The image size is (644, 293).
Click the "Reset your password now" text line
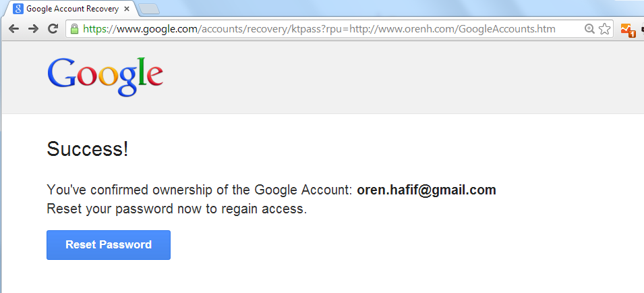(x=177, y=209)
